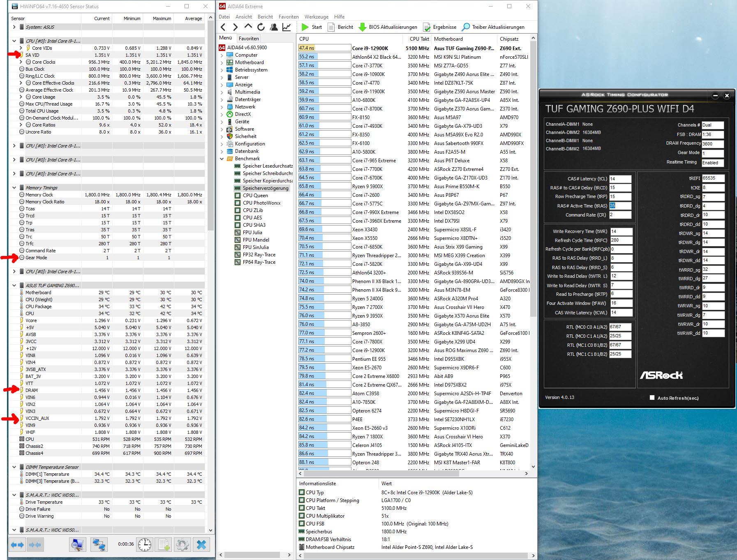737x560 pixels.
Task: Expand Betriebssystem tree node
Action: coord(222,70)
